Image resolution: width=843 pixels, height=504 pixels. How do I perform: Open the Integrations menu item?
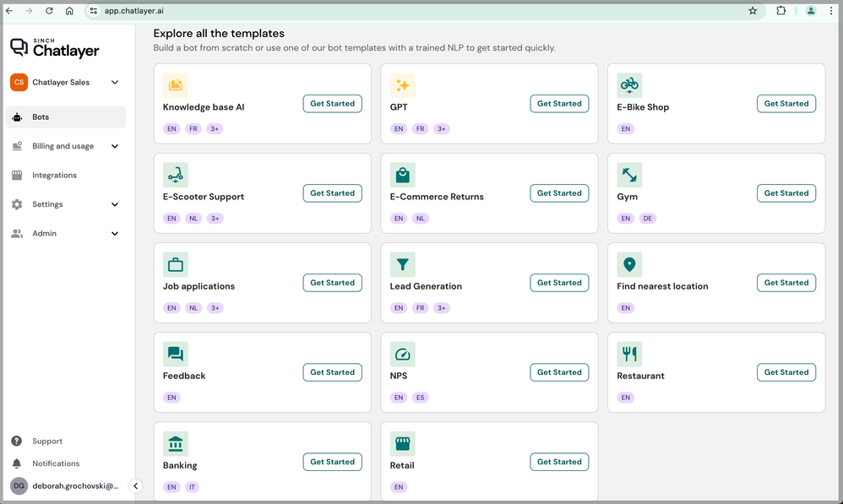coord(66,175)
